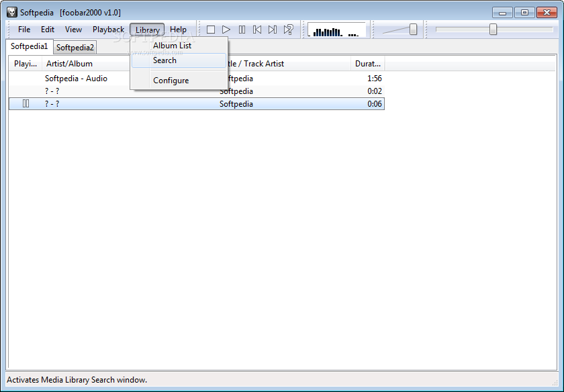The width and height of the screenshot is (564, 392).
Task: Select the track with duration 0:02
Action: (196, 91)
